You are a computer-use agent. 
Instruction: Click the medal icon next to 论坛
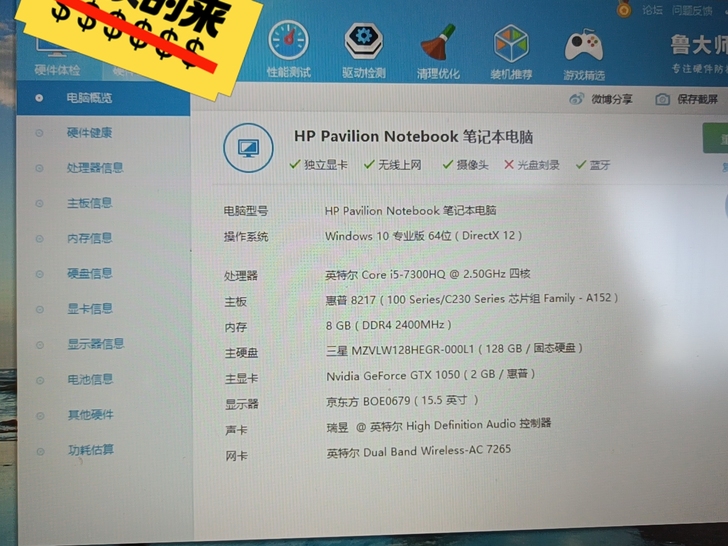coord(624,8)
